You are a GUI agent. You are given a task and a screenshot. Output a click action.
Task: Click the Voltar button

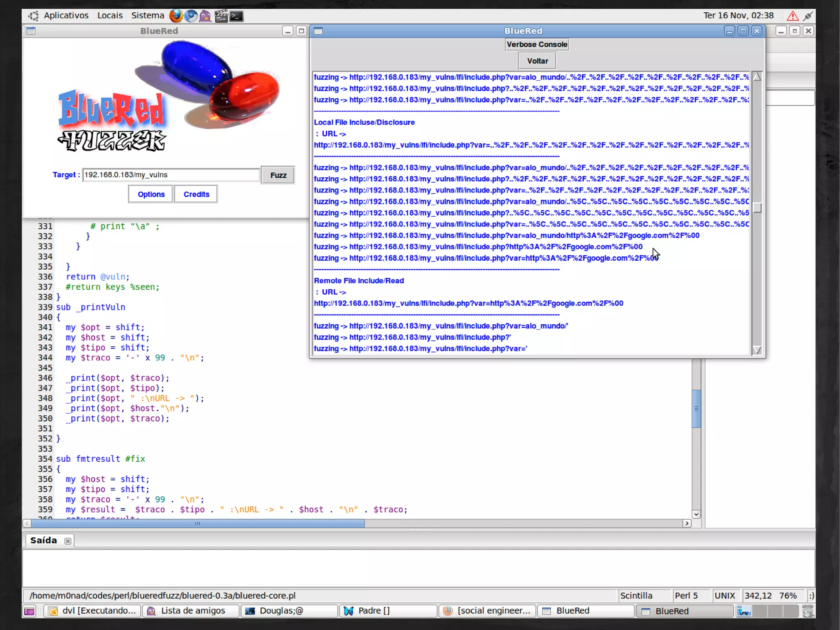point(537,61)
